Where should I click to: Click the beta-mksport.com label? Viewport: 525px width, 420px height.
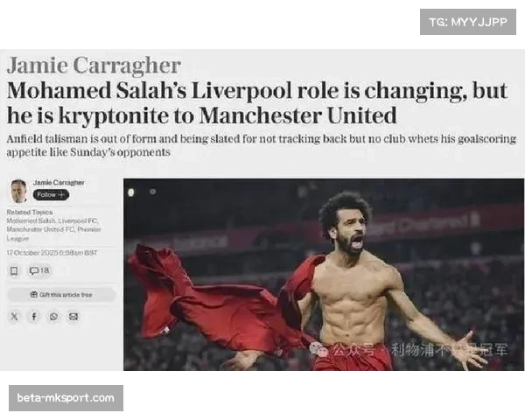click(66, 398)
